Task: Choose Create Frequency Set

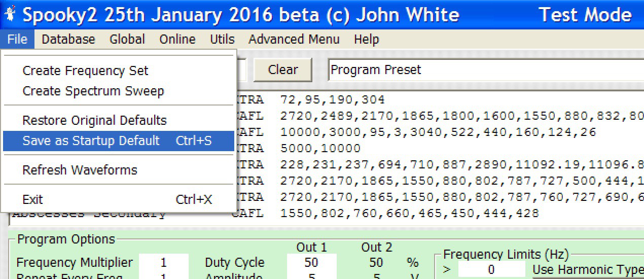Action: [x=119, y=71]
